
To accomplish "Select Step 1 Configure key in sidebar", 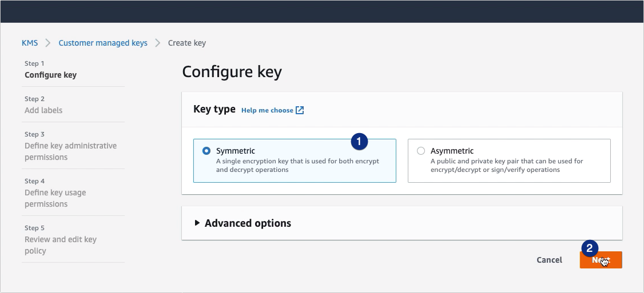I will coord(50,75).
